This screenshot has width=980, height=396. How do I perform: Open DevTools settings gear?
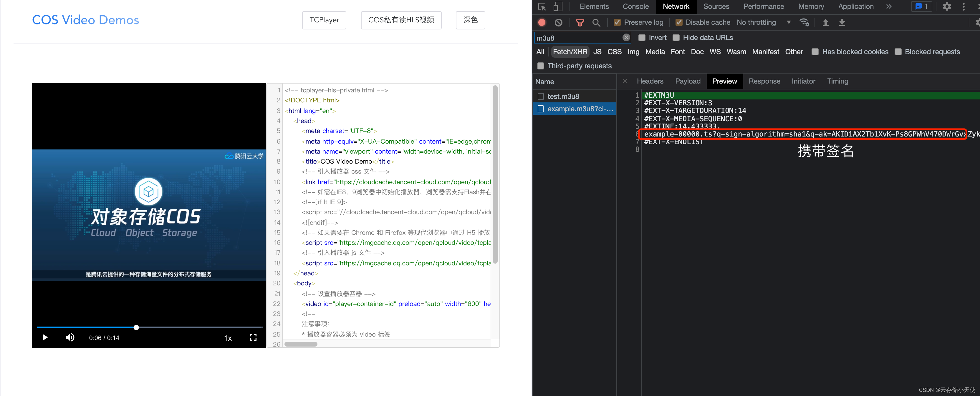947,6
